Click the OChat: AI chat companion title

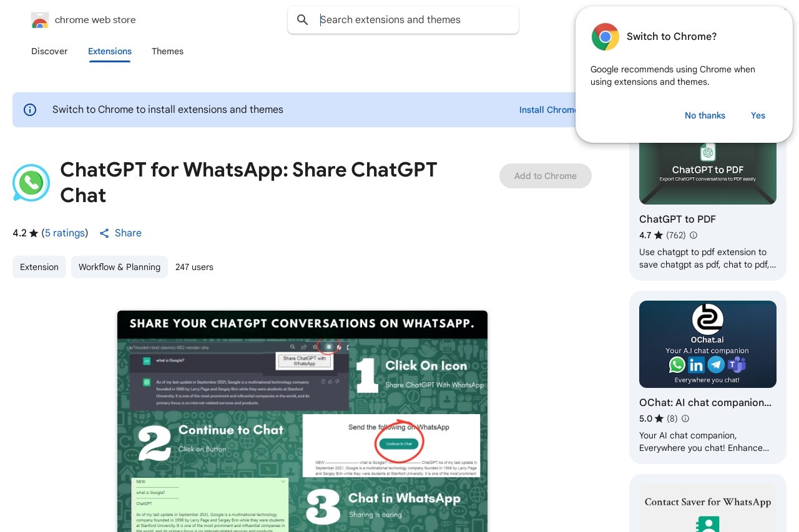pyautogui.click(x=705, y=403)
